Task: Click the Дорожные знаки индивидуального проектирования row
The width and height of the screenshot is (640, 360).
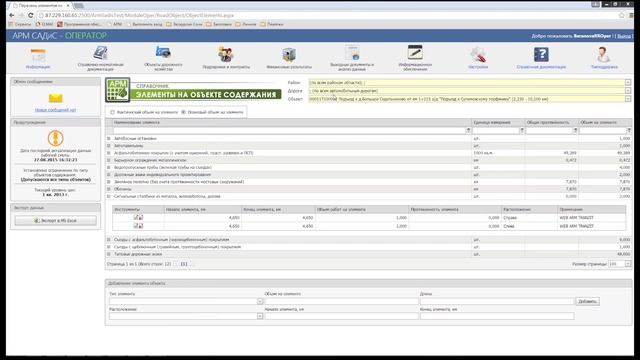Action: (x=369, y=175)
